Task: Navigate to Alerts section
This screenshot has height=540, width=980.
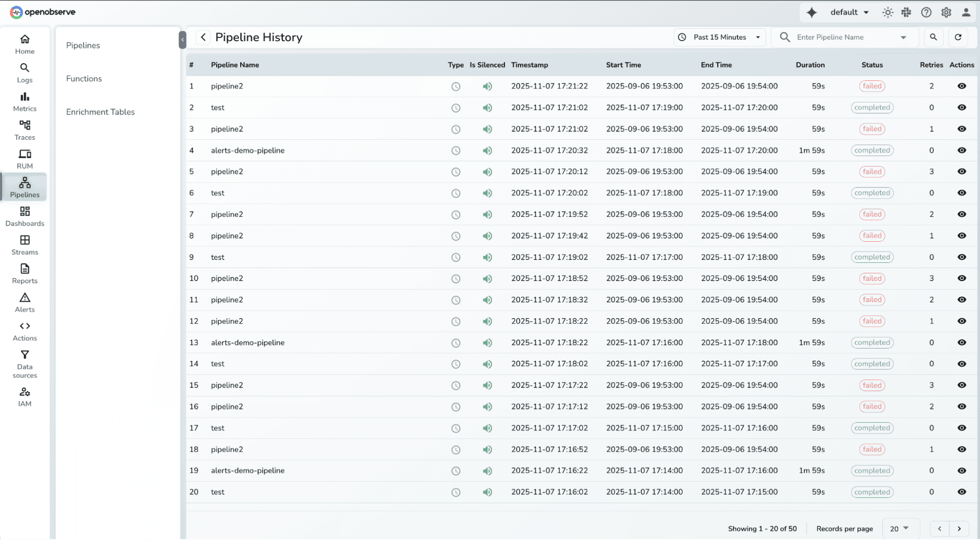Action: (25, 302)
